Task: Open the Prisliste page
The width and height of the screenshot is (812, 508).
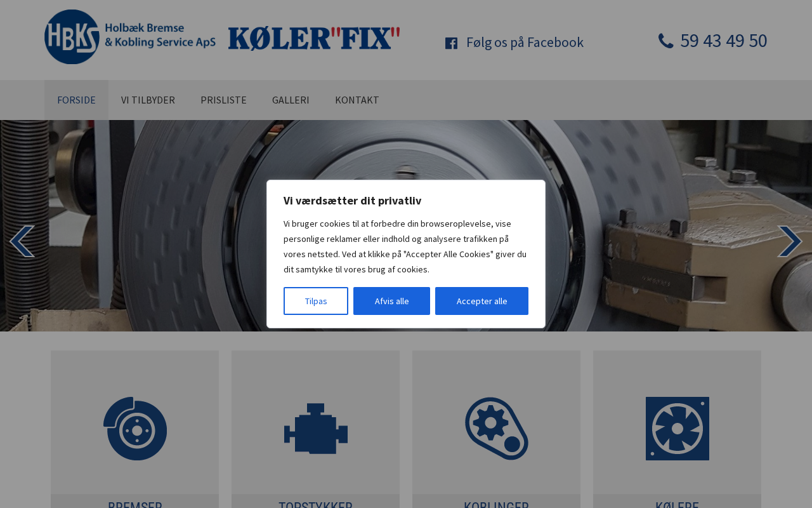Action: 223,100
